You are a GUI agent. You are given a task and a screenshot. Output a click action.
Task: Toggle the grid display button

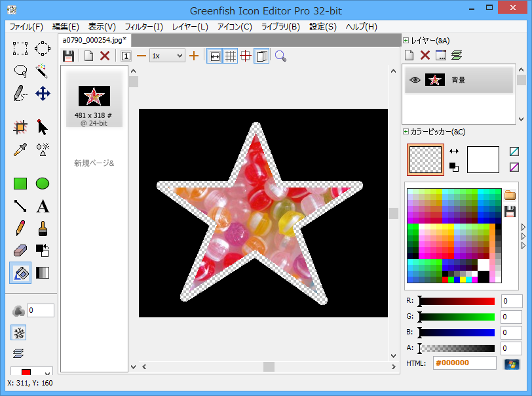[231, 56]
